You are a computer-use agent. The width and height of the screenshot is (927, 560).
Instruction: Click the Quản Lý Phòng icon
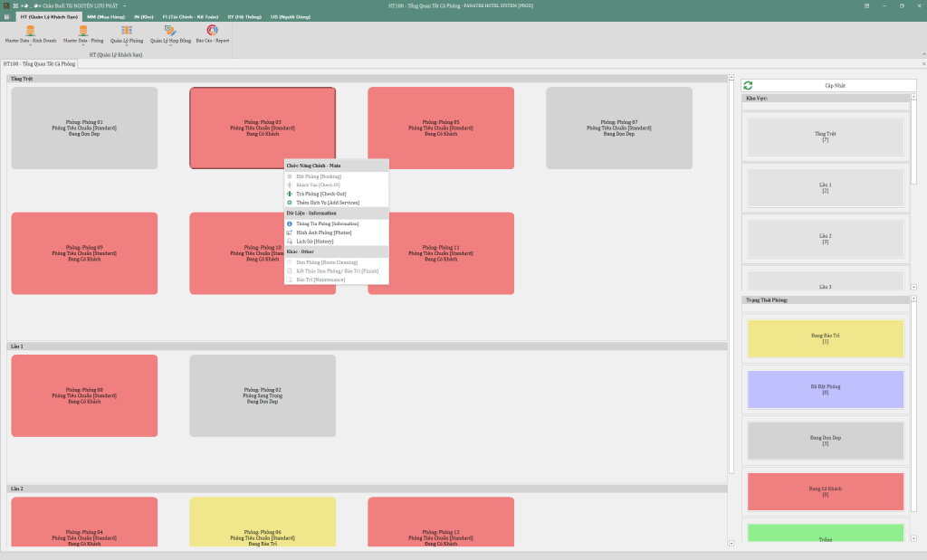127,33
